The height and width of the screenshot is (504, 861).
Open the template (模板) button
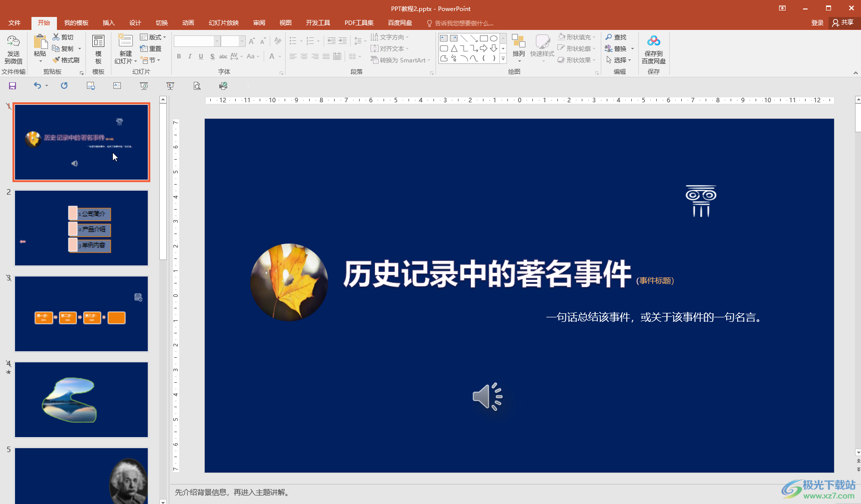[98, 49]
